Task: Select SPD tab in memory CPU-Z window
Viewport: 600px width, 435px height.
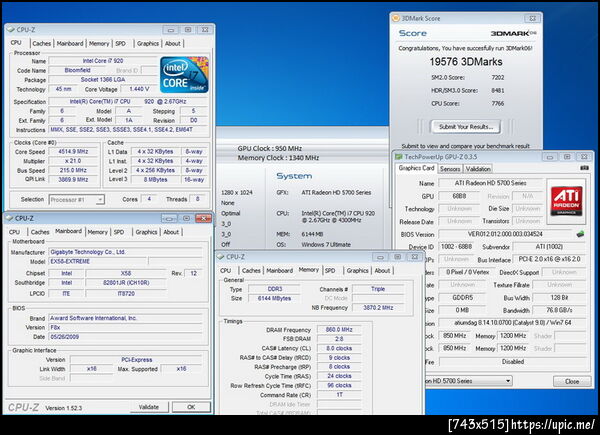Action: click(x=330, y=270)
